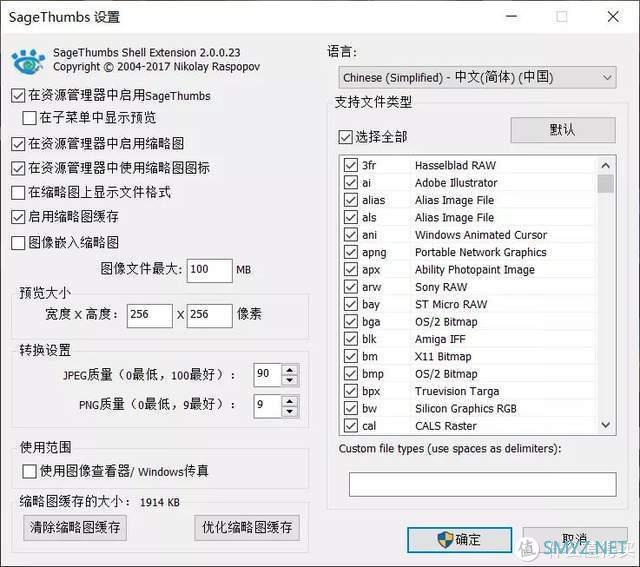Viewport: 640px width, 567px height.
Task: Click file type list scroll-down arrow
Action: click(x=606, y=425)
